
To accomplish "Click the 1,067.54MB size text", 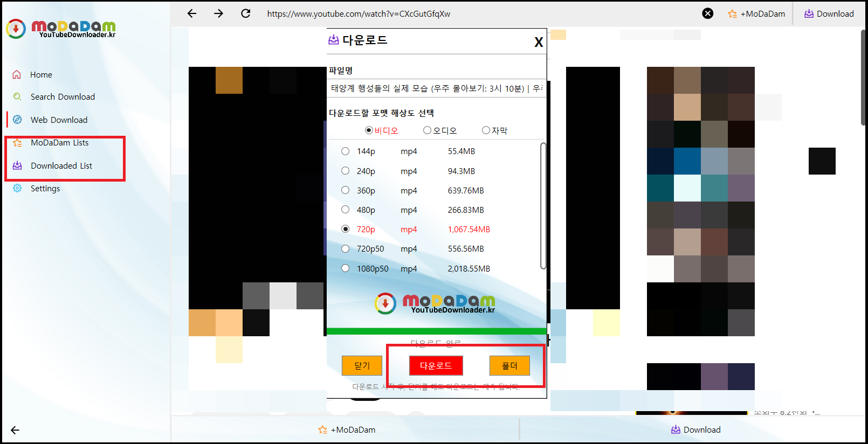I will (469, 229).
